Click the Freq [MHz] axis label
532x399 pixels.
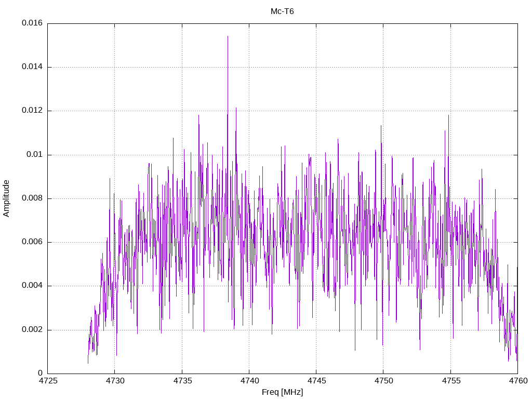pos(282,392)
